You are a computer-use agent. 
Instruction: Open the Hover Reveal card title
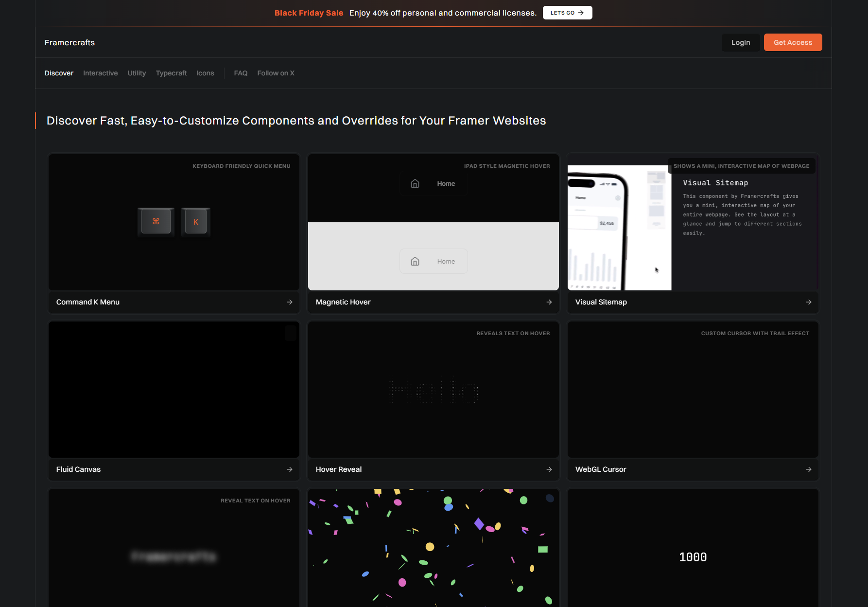point(339,469)
